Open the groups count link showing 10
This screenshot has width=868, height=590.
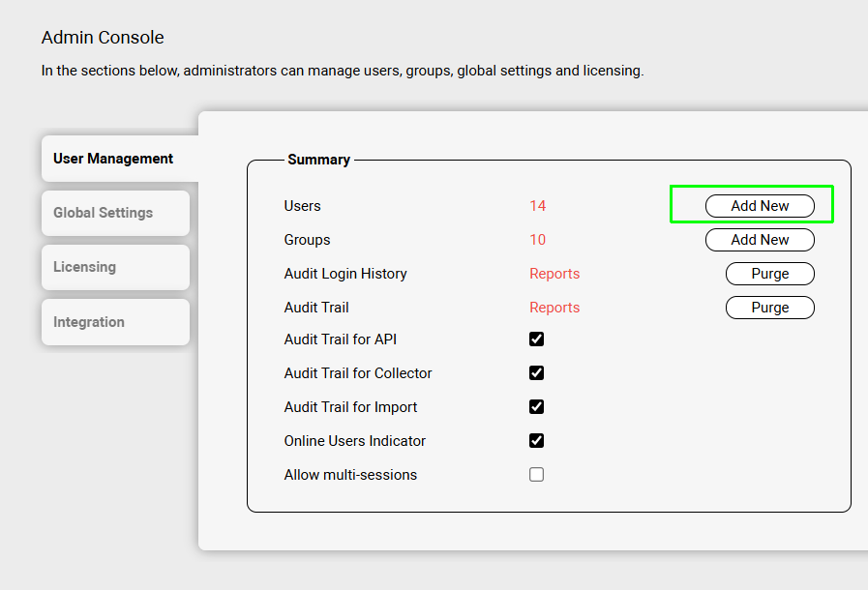(538, 240)
